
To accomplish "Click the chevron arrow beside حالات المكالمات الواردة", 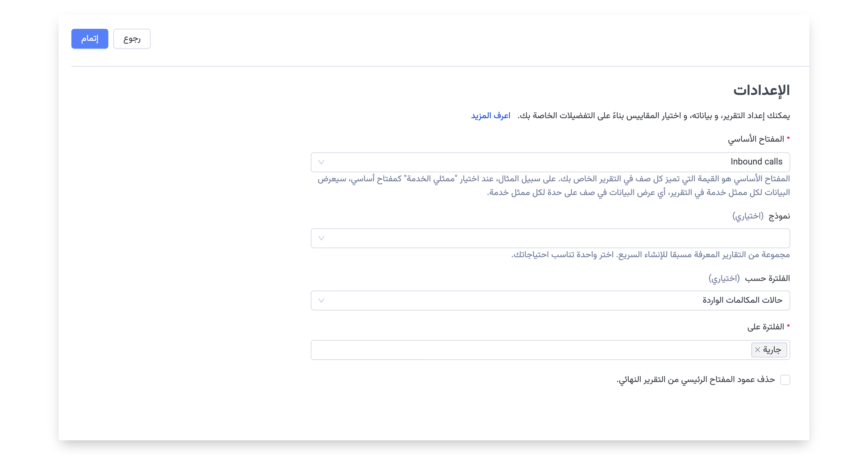I will pyautogui.click(x=321, y=300).
